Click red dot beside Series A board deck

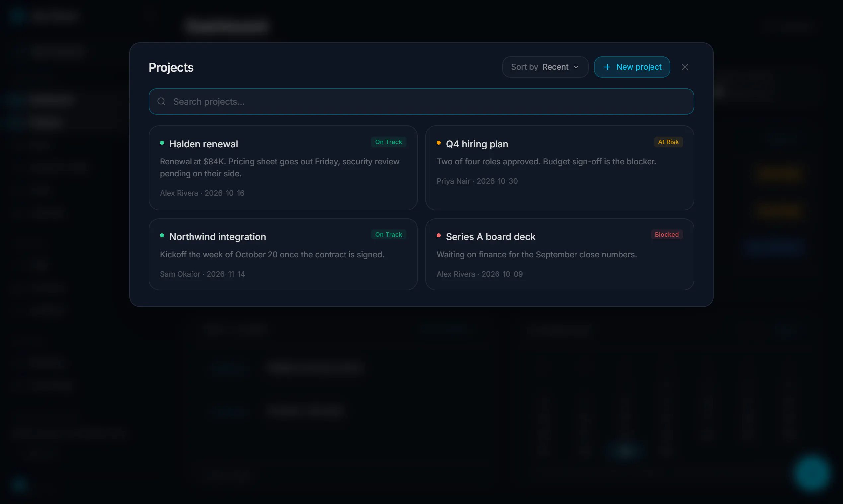(439, 235)
